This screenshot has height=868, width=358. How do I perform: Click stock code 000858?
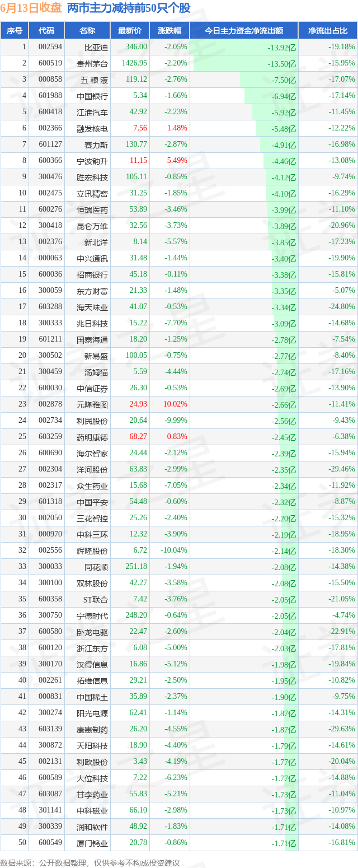[50, 80]
